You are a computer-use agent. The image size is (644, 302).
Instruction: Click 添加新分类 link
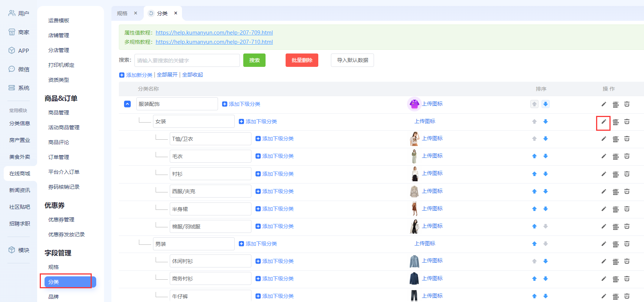point(136,75)
